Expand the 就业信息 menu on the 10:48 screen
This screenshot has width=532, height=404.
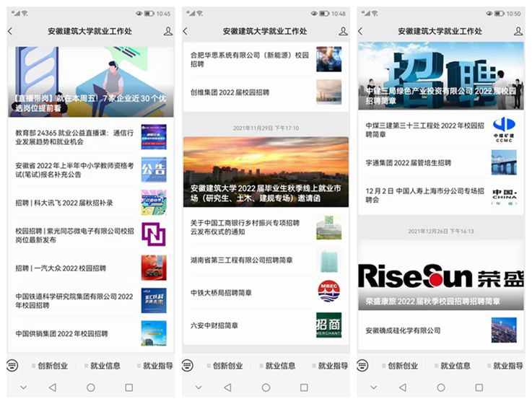click(278, 366)
